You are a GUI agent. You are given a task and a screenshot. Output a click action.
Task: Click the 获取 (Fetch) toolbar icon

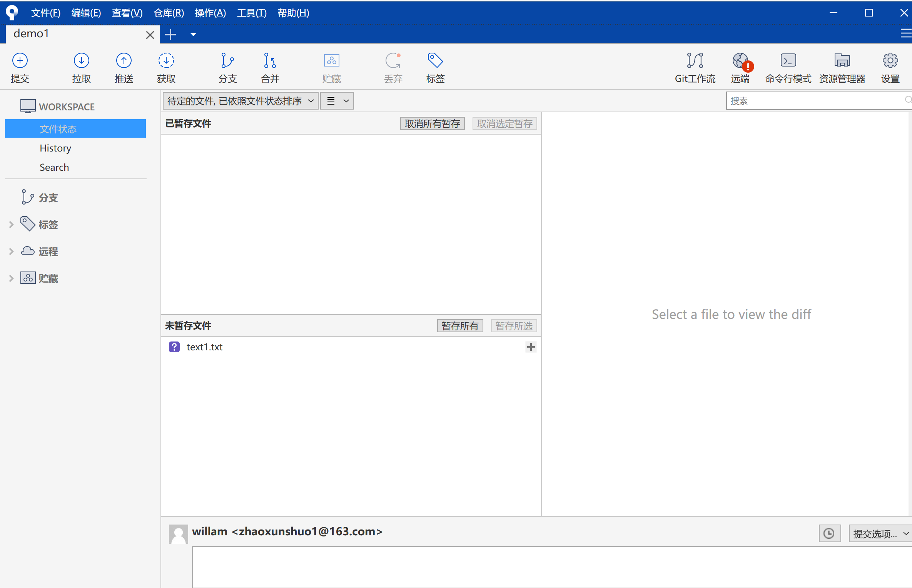coord(166,61)
